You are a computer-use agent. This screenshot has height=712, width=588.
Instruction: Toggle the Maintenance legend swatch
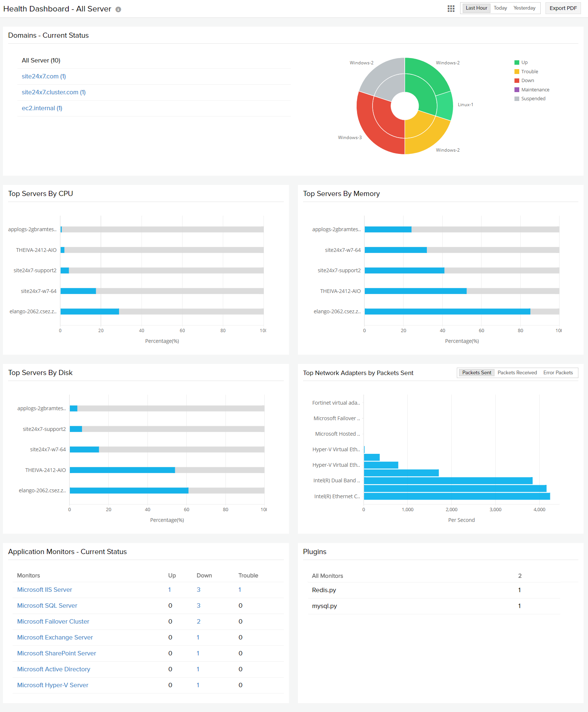click(517, 90)
